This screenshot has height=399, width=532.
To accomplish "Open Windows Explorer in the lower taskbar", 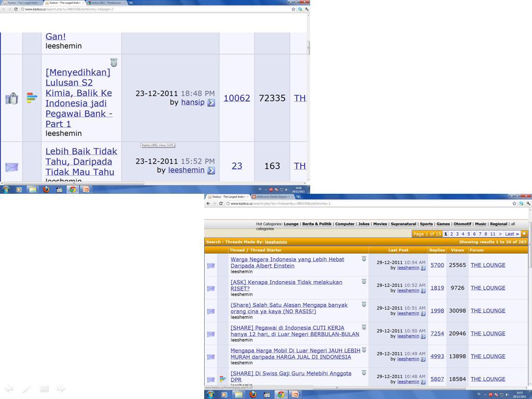I will (238, 394).
